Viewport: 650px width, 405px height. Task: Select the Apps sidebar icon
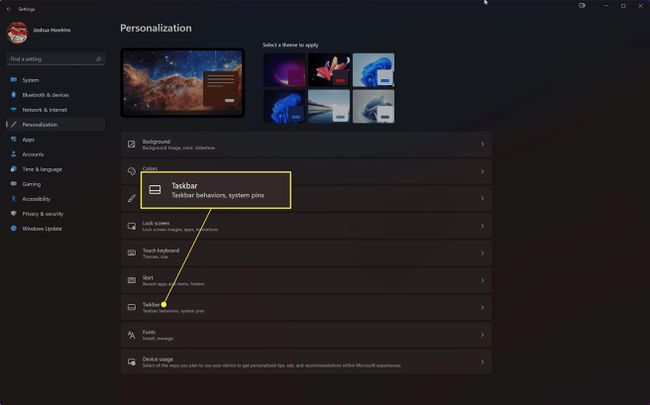coord(14,139)
